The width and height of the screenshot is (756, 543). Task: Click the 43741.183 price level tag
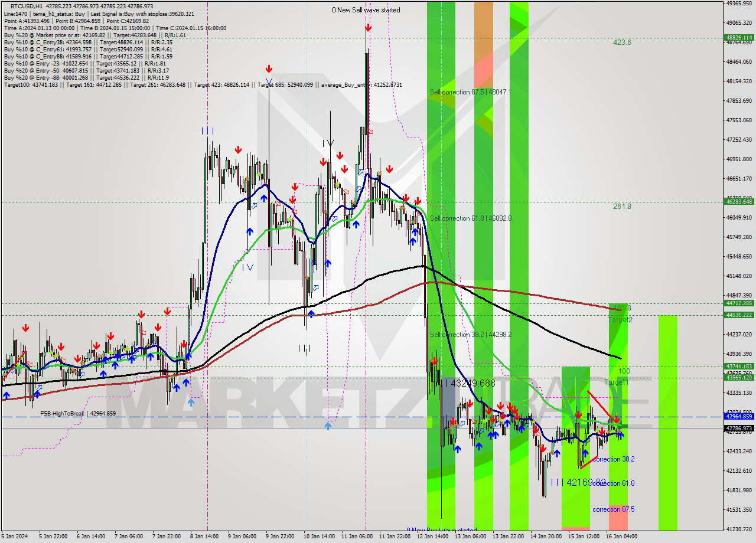click(x=738, y=366)
